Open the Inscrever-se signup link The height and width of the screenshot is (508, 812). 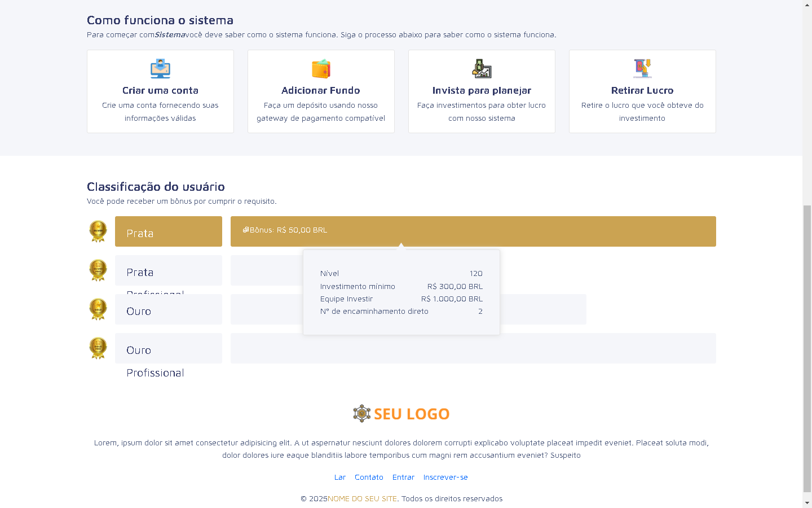pyautogui.click(x=445, y=478)
